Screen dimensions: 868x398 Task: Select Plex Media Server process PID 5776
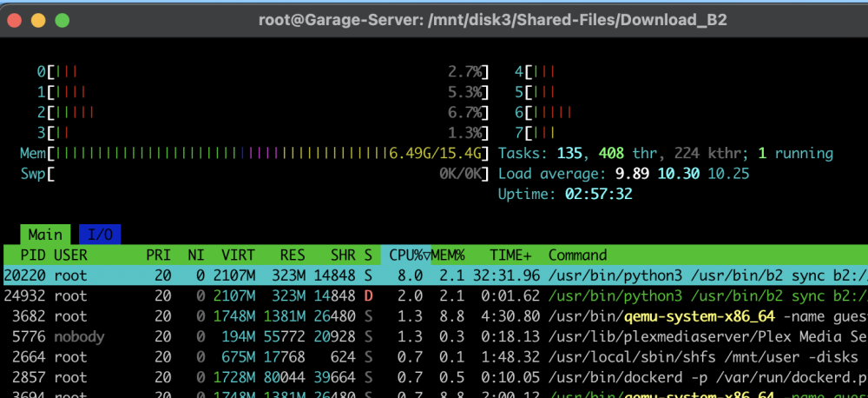(436, 336)
